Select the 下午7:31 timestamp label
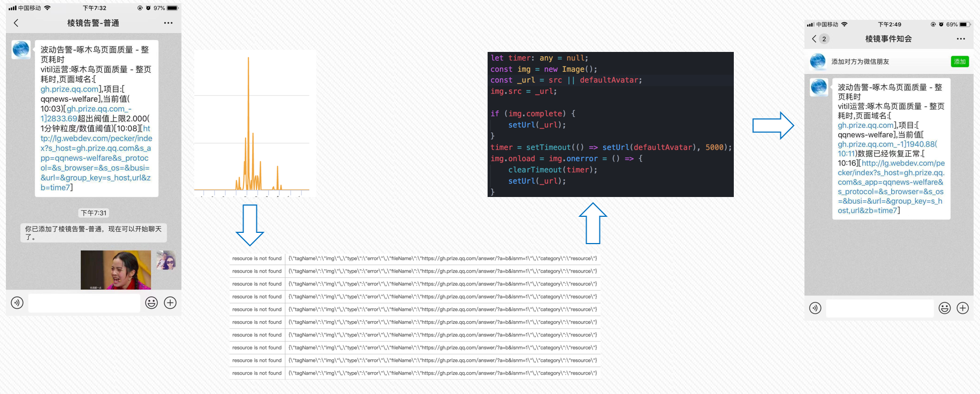The image size is (980, 394). pos(94,213)
